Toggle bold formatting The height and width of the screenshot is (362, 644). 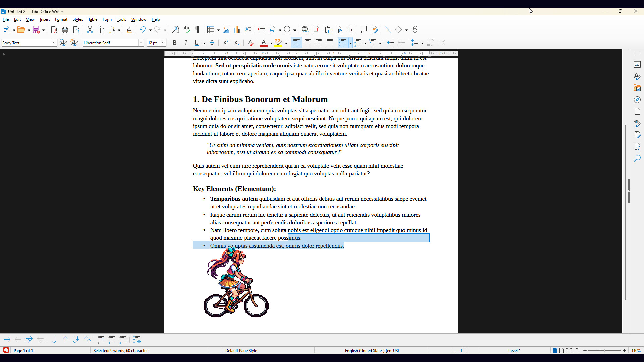click(175, 43)
